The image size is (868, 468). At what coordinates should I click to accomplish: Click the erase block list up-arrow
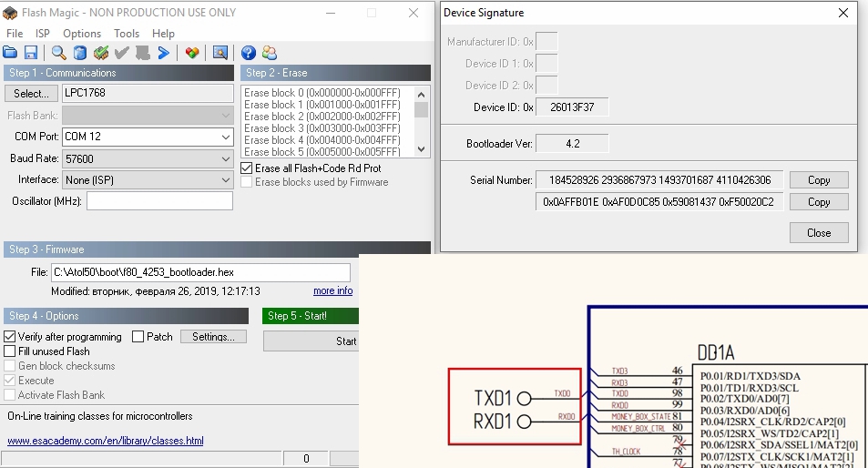click(422, 94)
